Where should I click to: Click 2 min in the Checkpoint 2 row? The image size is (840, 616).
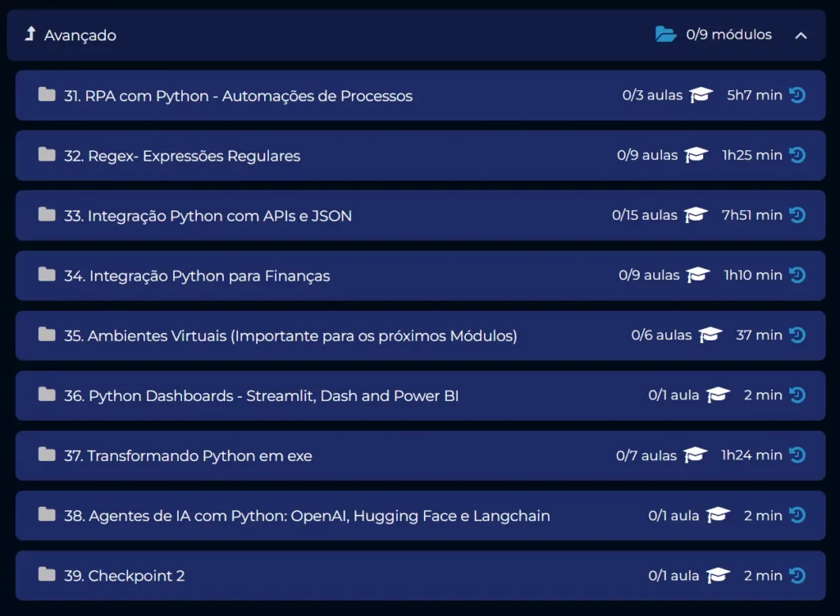(763, 575)
